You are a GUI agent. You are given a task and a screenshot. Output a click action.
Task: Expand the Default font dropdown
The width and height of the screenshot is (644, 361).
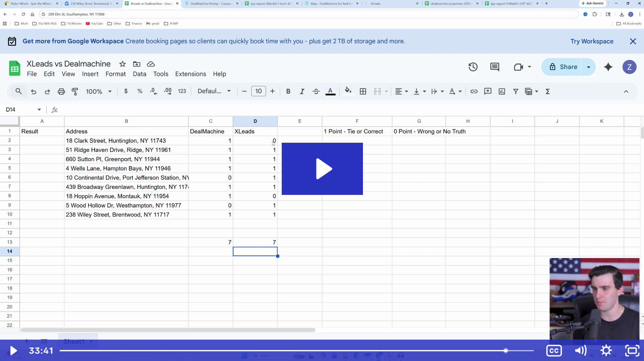pos(214,91)
